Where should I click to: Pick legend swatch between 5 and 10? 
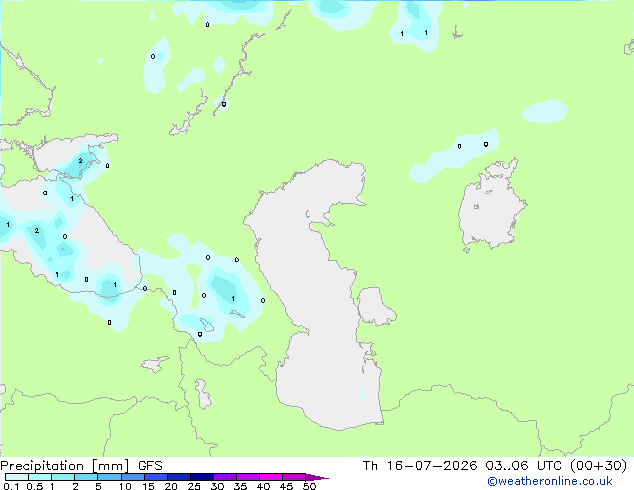(x=109, y=477)
